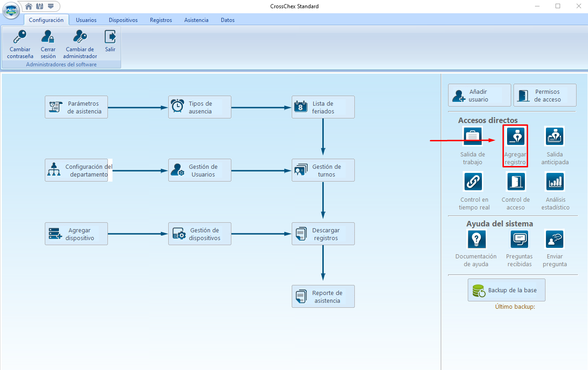
Task: Open Control en tiempo real icon
Action: coord(472,181)
